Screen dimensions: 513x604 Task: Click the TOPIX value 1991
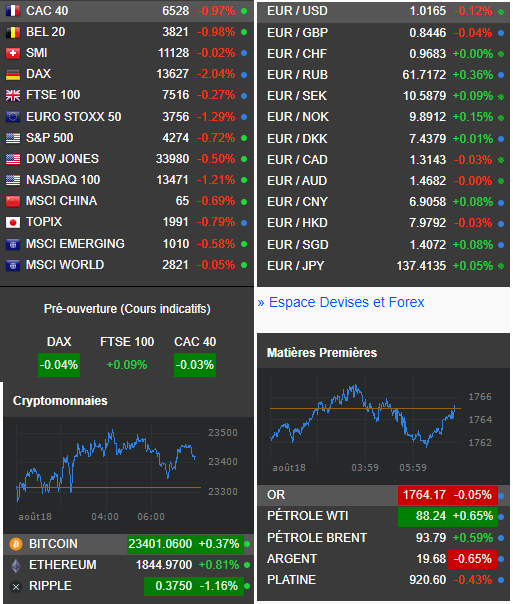click(176, 222)
